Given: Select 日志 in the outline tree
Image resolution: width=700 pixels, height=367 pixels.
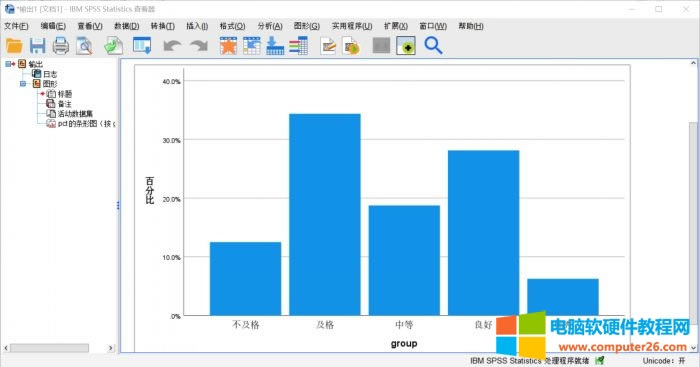Looking at the screenshot, I should [50, 74].
